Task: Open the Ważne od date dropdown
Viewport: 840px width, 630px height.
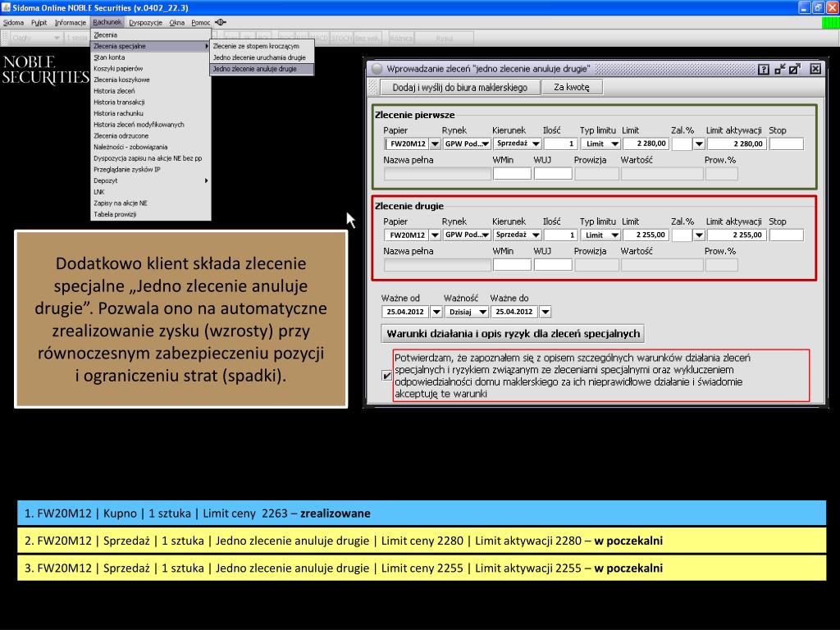Action: (x=436, y=312)
